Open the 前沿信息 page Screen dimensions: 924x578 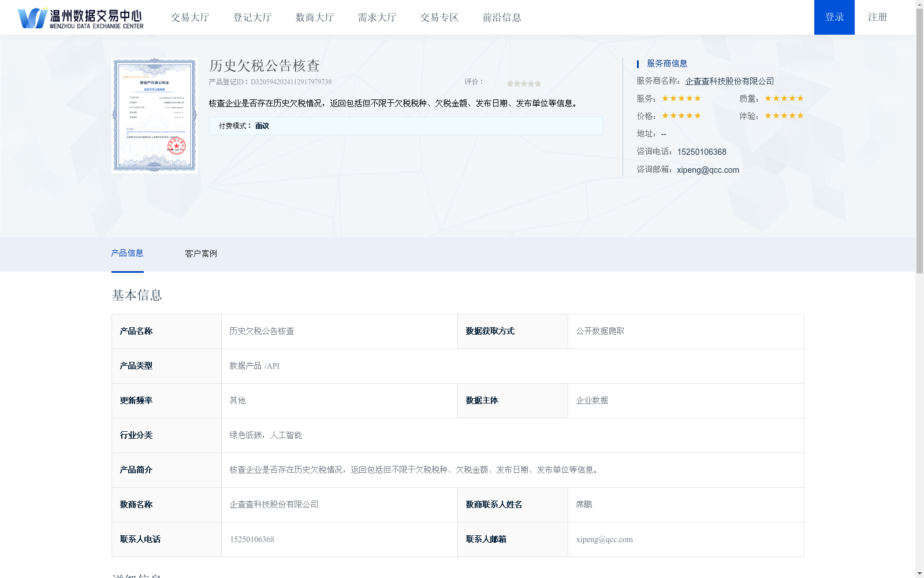click(501, 17)
